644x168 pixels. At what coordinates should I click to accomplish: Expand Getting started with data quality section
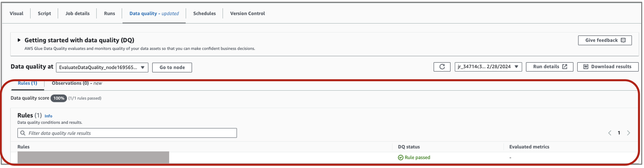[19, 40]
